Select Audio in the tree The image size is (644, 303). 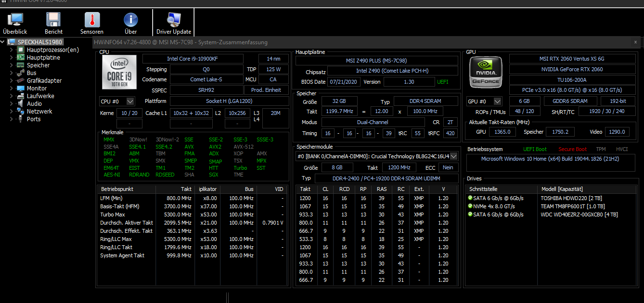pyautogui.click(x=34, y=103)
